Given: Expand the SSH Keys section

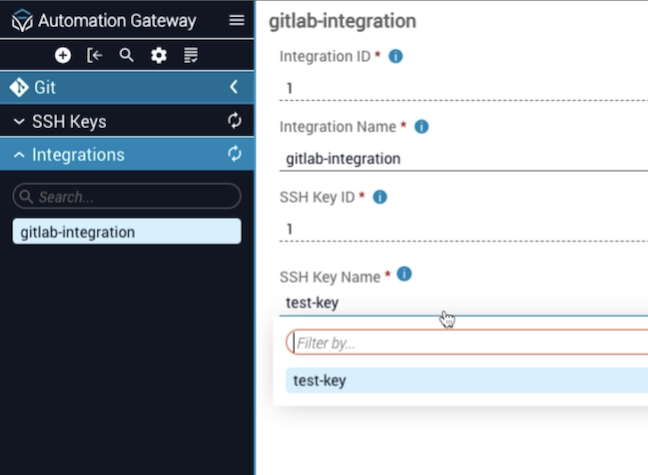Looking at the screenshot, I should (19, 122).
